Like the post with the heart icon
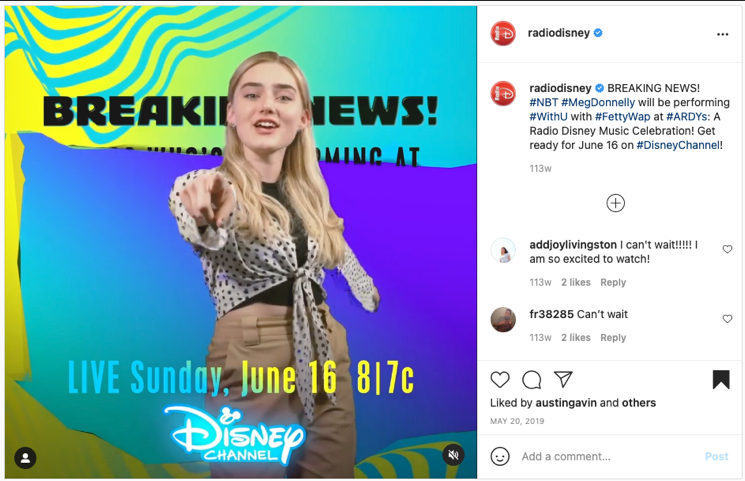Viewport: 745px width, 481px height. coord(500,380)
